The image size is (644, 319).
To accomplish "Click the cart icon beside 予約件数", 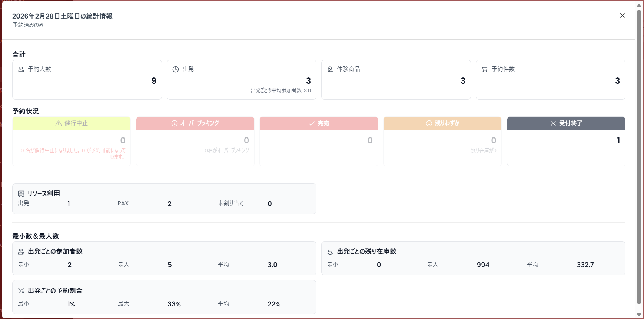I will click(x=484, y=69).
